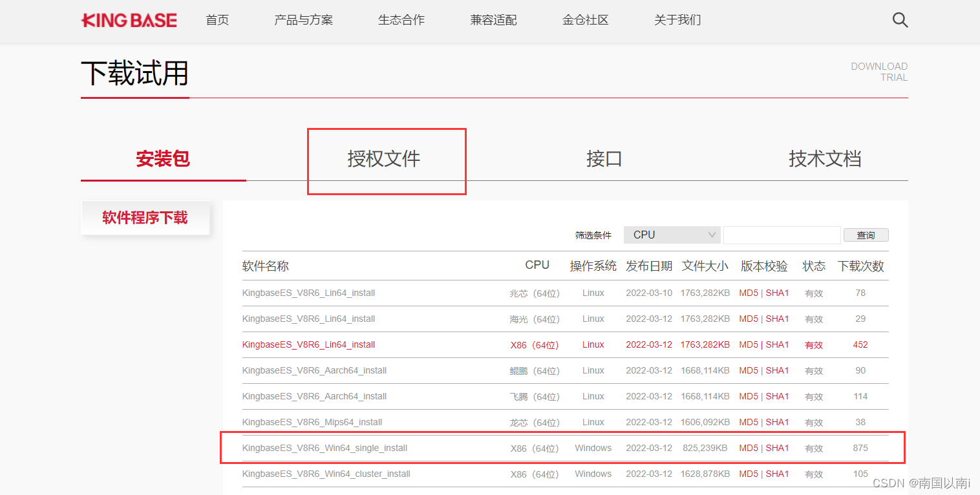The image size is (980, 495).
Task: Download KingbaseES_V8R6_Mips64_install package
Action: 312,422
